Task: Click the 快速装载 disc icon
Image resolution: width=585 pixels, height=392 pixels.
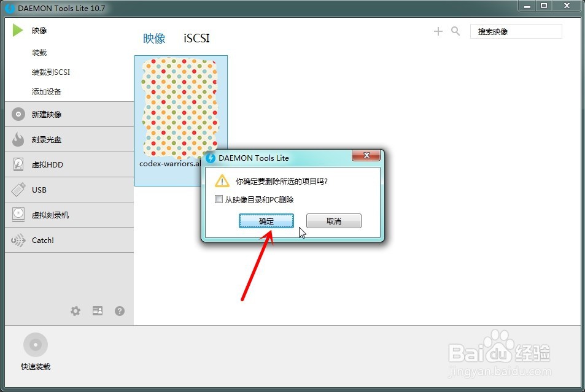Action: tap(36, 345)
